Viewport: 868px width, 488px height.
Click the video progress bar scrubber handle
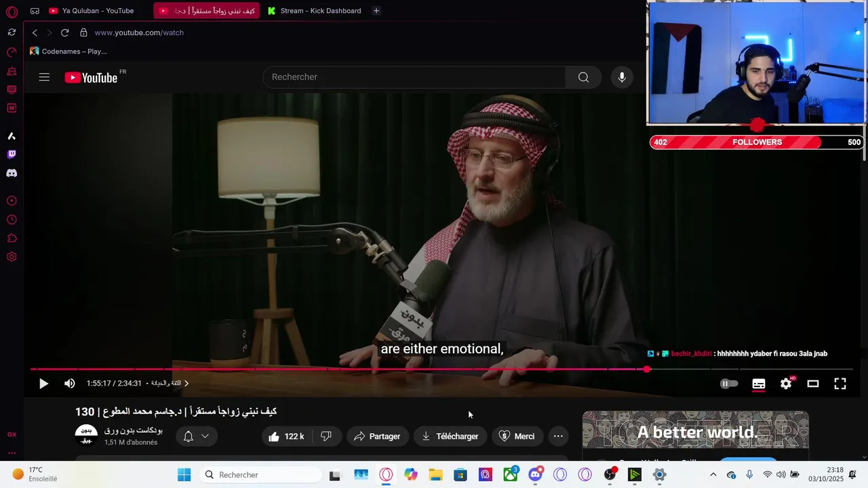[647, 369]
